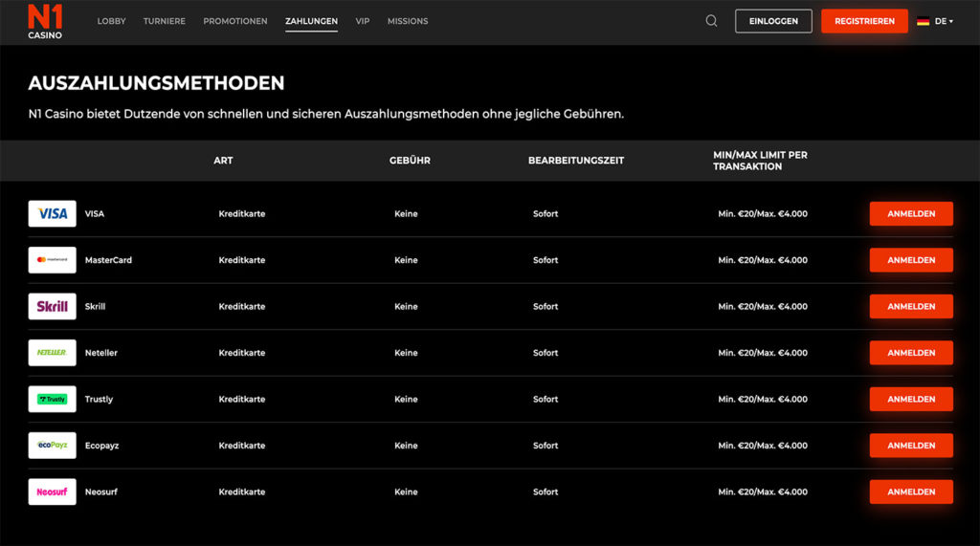Click the VISA payment logo
980x546 pixels.
(52, 213)
